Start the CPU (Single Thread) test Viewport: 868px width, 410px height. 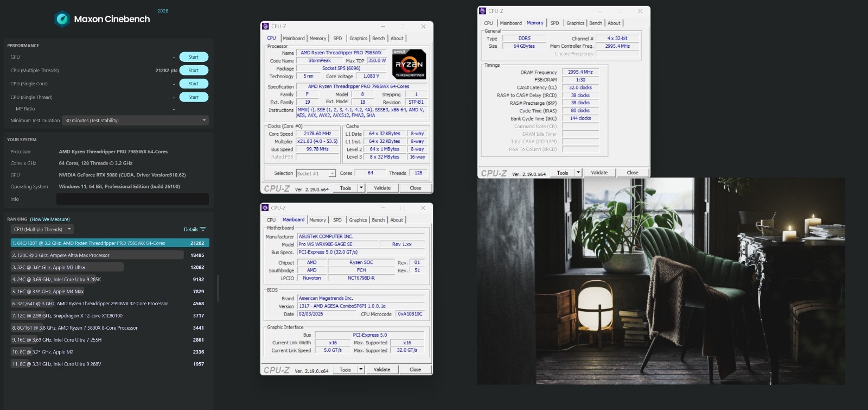click(194, 97)
